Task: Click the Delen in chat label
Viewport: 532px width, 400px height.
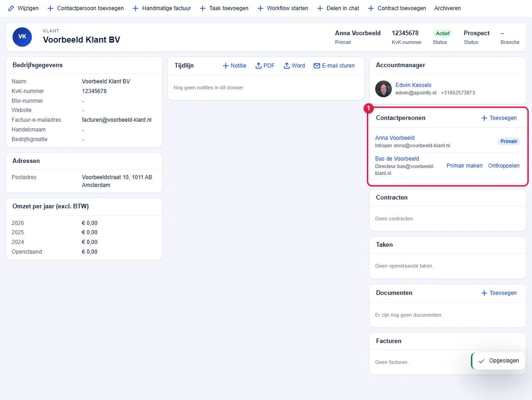Action: click(x=343, y=8)
